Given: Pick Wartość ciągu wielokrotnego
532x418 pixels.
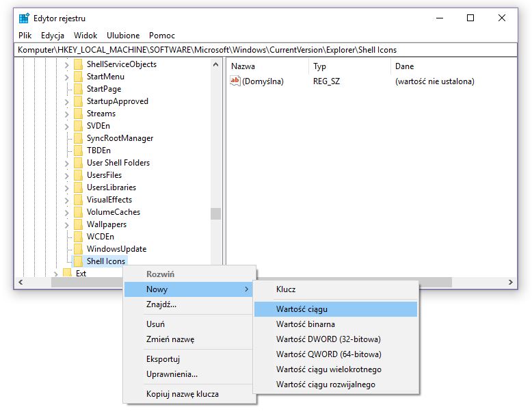Looking at the screenshot, I should pyautogui.click(x=336, y=369).
